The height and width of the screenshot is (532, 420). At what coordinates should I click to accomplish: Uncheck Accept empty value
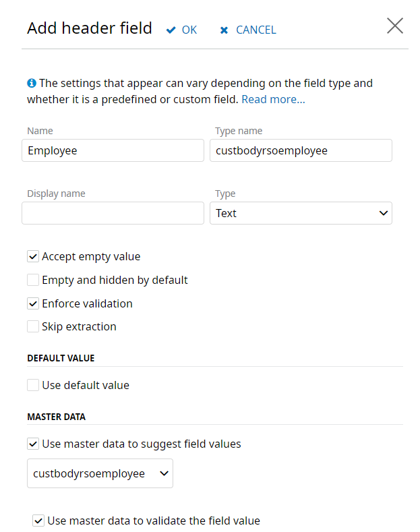click(33, 256)
